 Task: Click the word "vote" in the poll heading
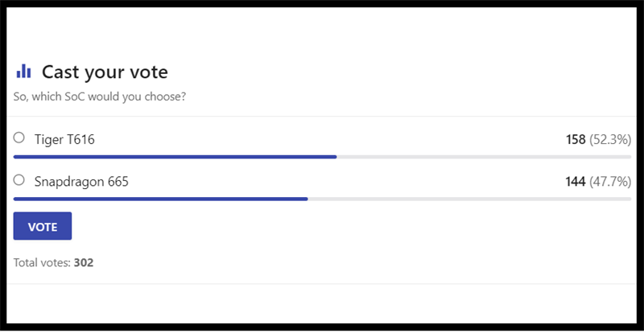(x=148, y=72)
